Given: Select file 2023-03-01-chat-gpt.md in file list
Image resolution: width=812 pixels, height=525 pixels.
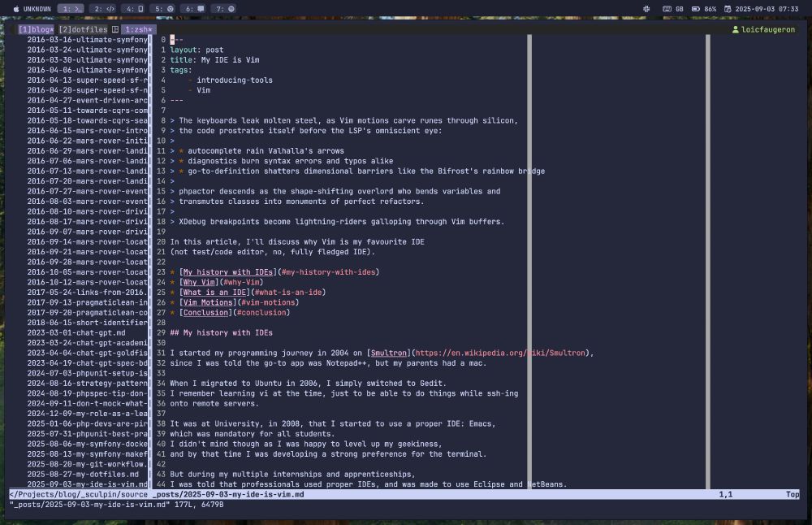Looking at the screenshot, I should pos(76,332).
